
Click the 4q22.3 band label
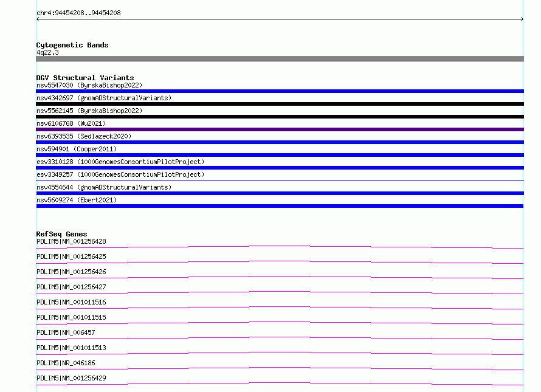[47, 52]
